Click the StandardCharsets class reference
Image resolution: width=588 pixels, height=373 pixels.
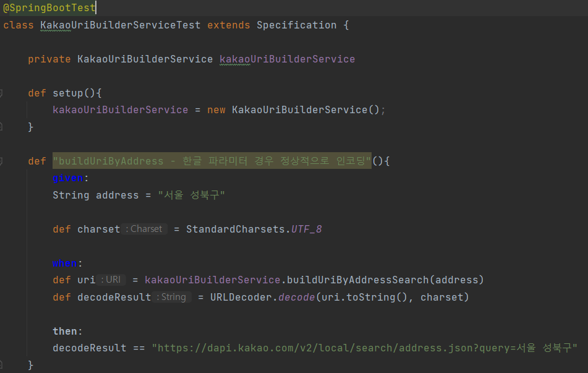235,229
